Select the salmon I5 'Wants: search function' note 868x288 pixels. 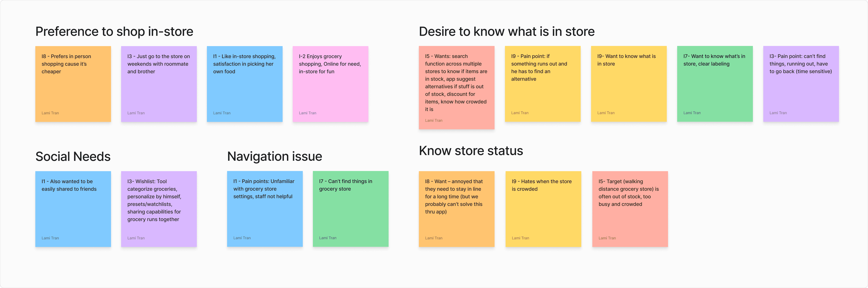tap(456, 88)
